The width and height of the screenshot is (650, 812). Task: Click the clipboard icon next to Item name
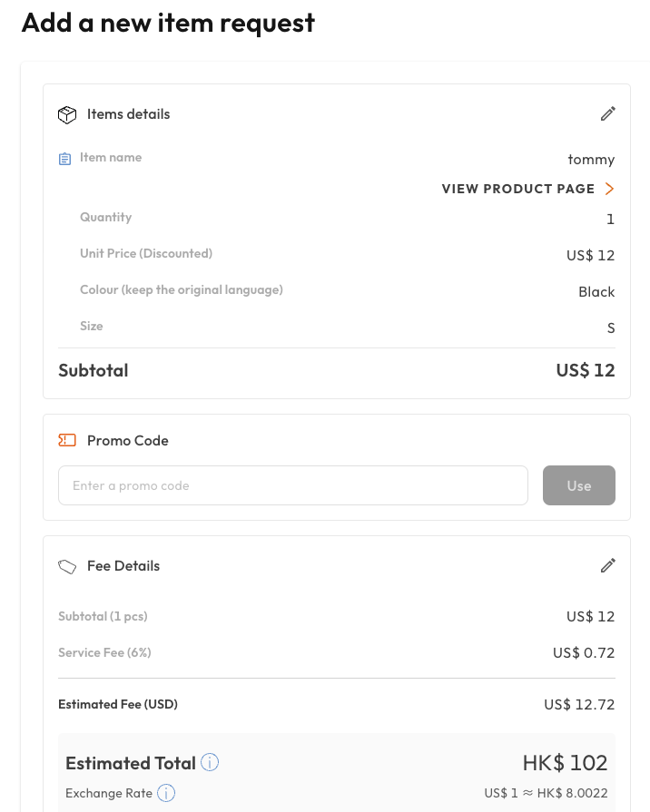click(x=64, y=159)
